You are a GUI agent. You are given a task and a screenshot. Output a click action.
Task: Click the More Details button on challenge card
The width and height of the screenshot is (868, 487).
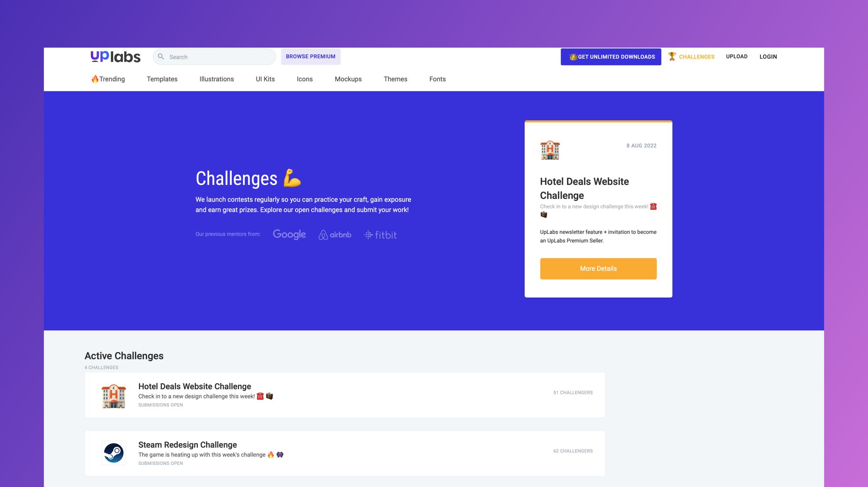(x=598, y=268)
